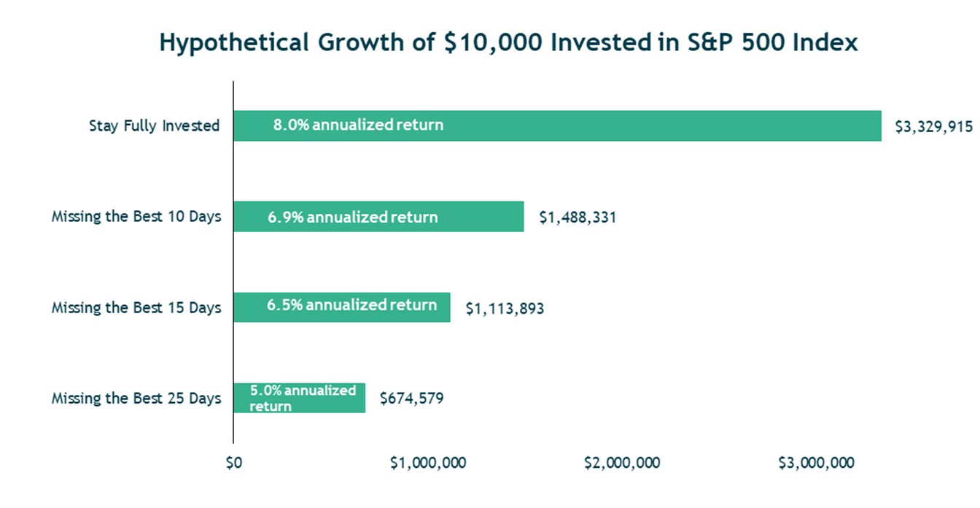Click the $2,000,000 axis tick label

point(622,463)
